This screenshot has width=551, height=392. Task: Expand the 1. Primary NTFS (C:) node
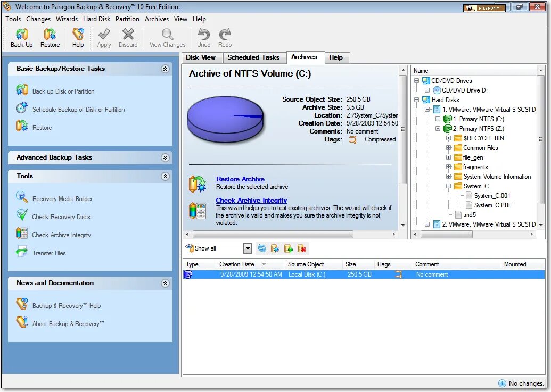pyautogui.click(x=438, y=119)
